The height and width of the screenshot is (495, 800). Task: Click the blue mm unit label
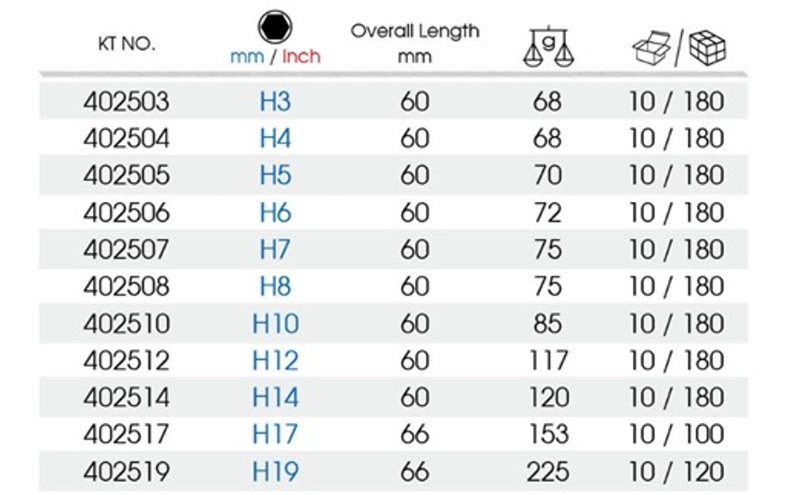coord(247,56)
